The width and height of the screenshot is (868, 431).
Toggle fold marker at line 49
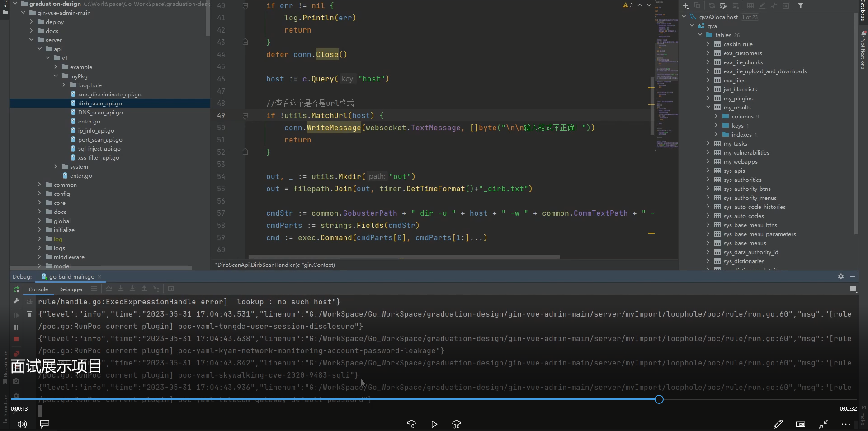pyautogui.click(x=245, y=115)
